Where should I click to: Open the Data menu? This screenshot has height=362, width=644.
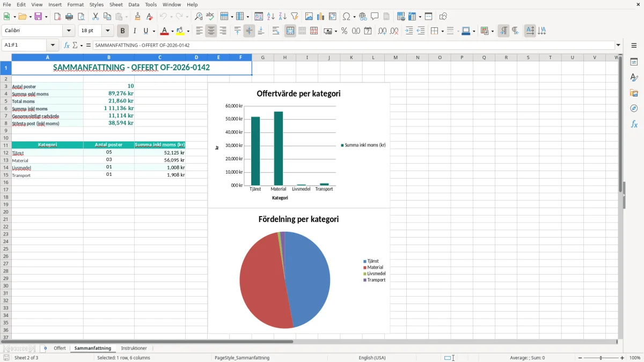pyautogui.click(x=134, y=4)
